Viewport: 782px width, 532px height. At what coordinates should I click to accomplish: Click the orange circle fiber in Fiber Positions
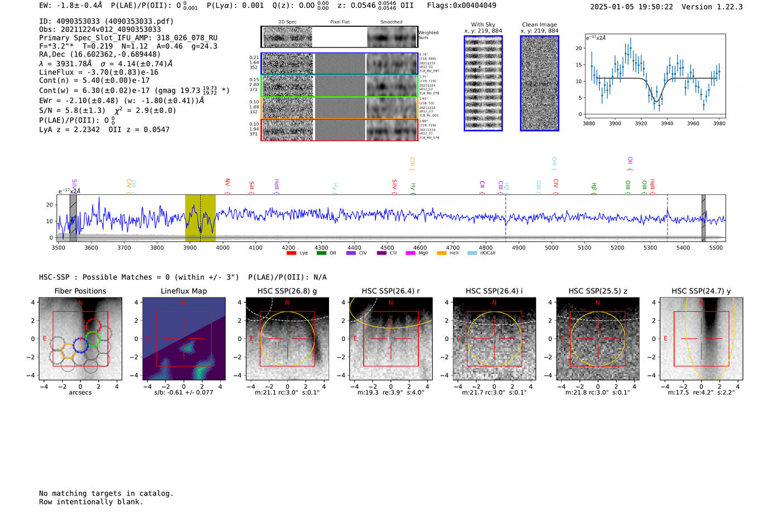[68, 351]
